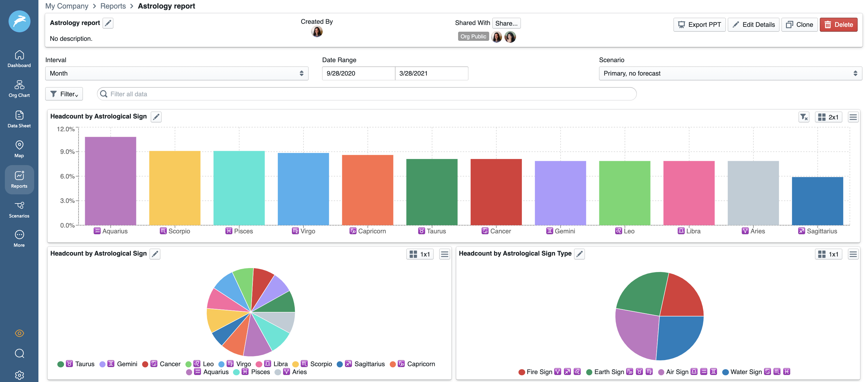Viewport: 868px width, 382px height.
Task: Open the Share dialog
Action: [x=506, y=23]
